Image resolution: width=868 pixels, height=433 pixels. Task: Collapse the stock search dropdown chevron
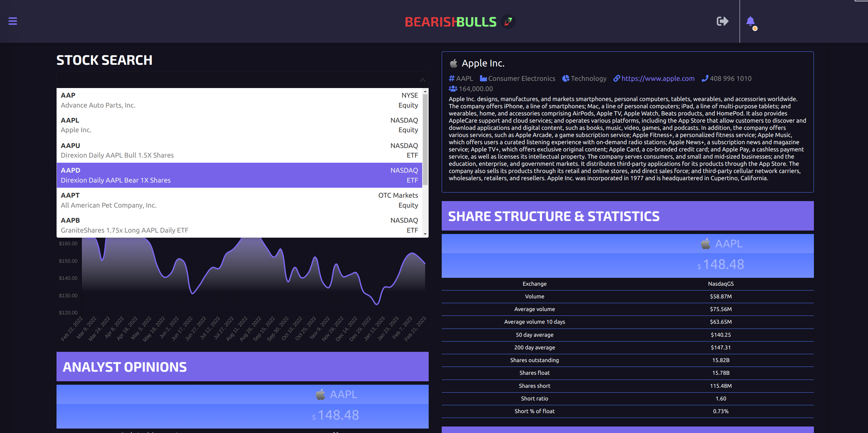pos(423,80)
